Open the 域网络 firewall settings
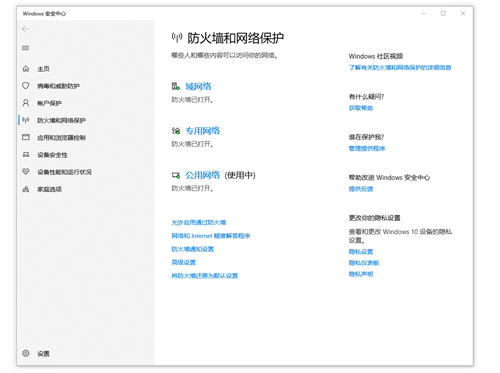The width and height of the screenshot is (500, 373). (198, 86)
